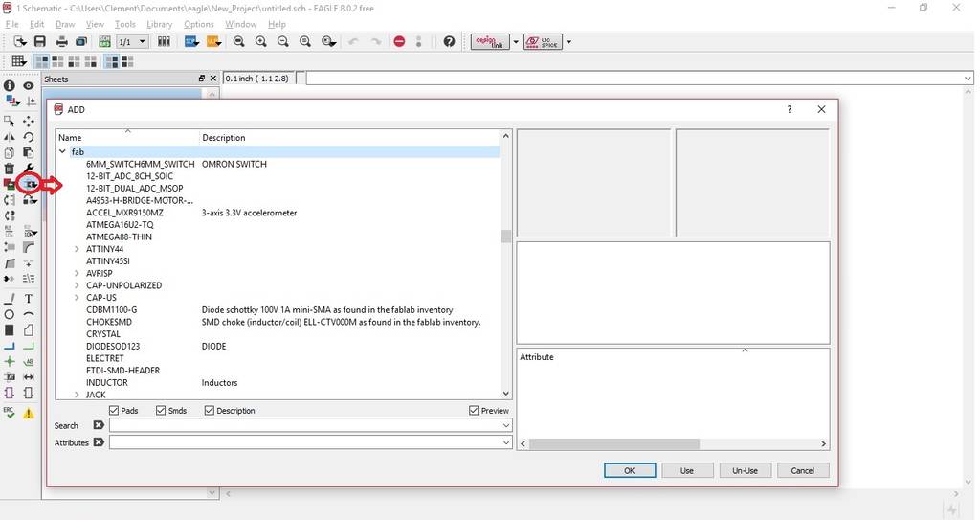This screenshot has width=980, height=520.
Task: Open the Options menu
Action: click(x=199, y=24)
